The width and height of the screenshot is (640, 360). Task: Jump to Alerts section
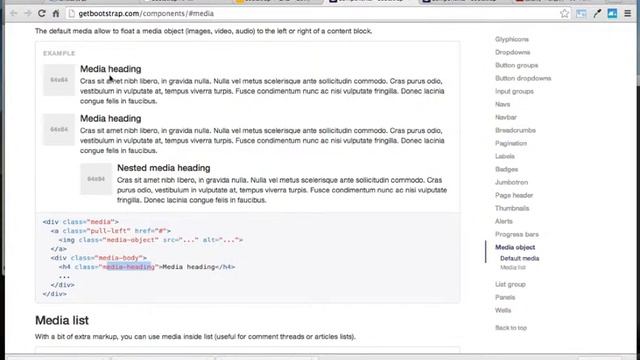[504, 221]
